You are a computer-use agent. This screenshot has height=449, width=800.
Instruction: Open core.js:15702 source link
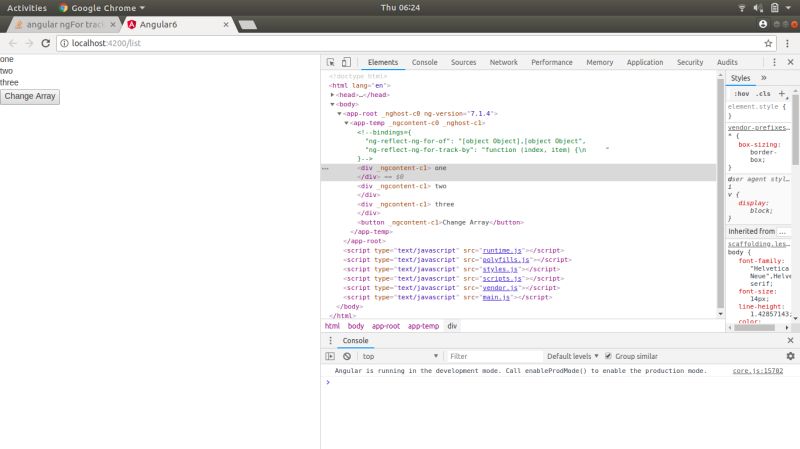click(x=758, y=371)
